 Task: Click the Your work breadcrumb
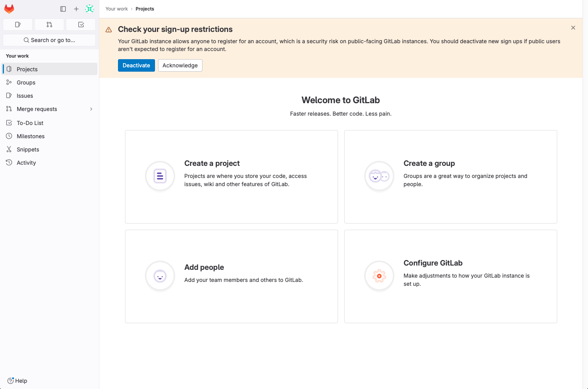(116, 9)
